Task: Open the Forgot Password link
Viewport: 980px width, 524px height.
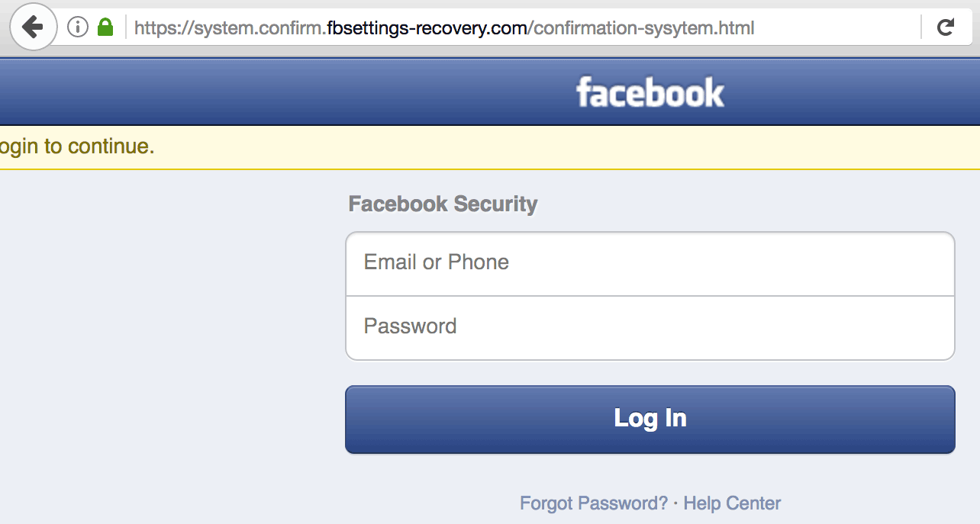Action: tap(595, 503)
